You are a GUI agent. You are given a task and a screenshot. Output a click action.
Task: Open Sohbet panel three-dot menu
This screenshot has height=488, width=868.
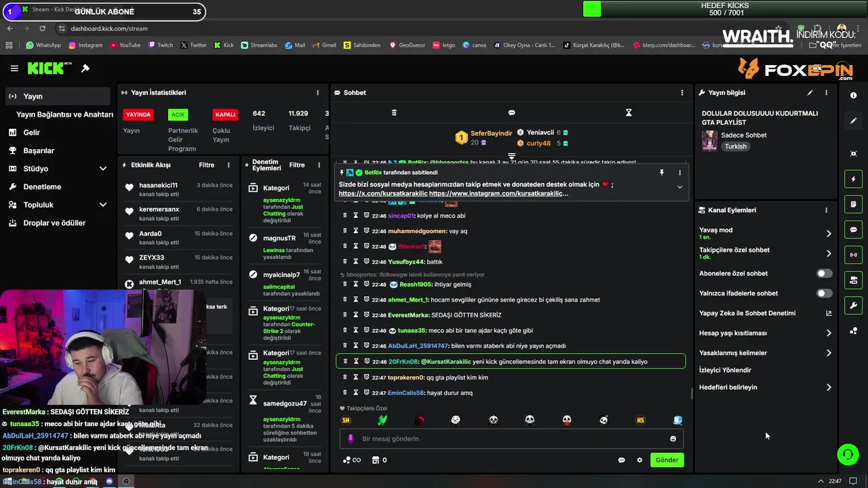coord(682,93)
